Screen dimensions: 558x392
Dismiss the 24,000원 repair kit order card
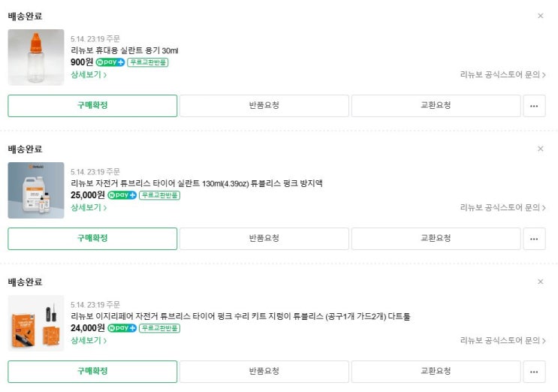pyautogui.click(x=540, y=282)
